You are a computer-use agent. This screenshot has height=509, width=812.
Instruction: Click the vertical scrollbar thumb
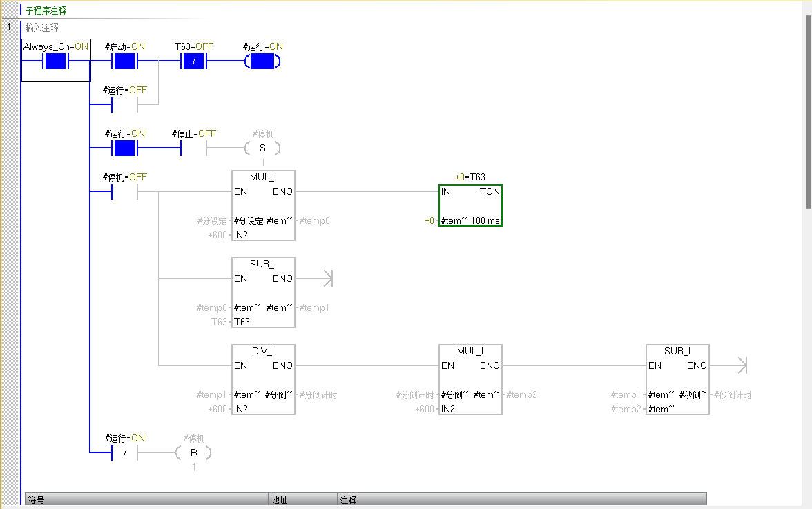(808, 111)
